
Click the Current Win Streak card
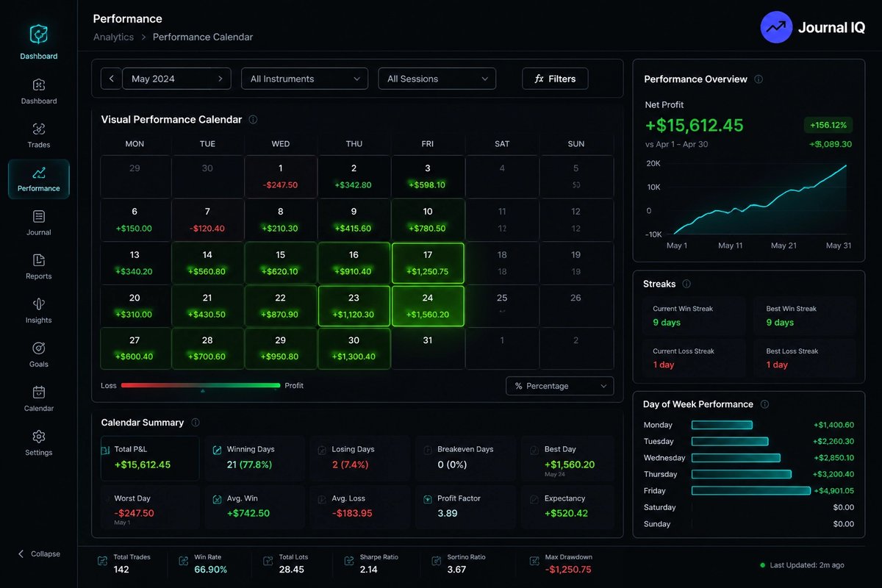[695, 315]
